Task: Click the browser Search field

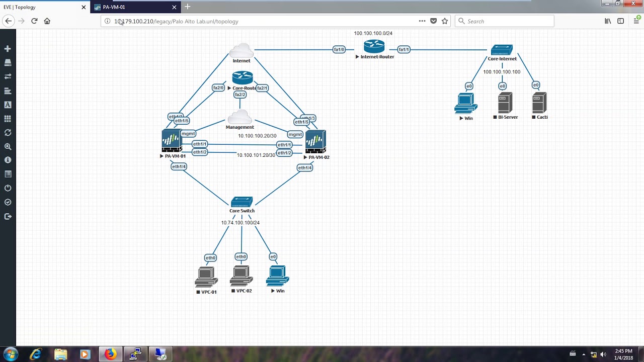Action: tap(504, 21)
